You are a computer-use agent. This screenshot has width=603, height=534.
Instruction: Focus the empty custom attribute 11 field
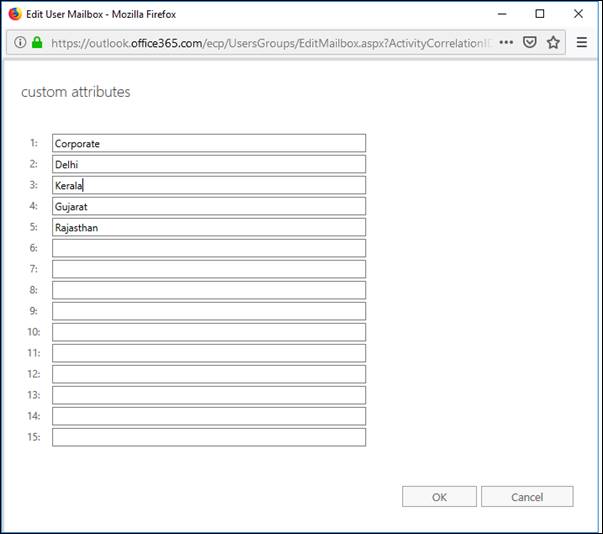[x=209, y=353]
